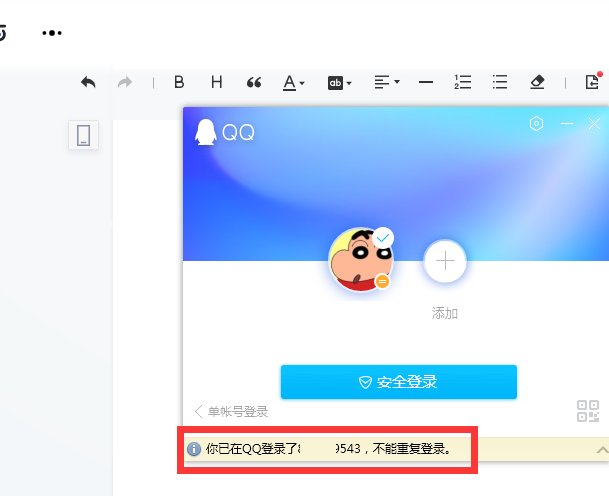The height and width of the screenshot is (496, 609).
Task: Collapse the notification bar with up chevron
Action: 602,450
